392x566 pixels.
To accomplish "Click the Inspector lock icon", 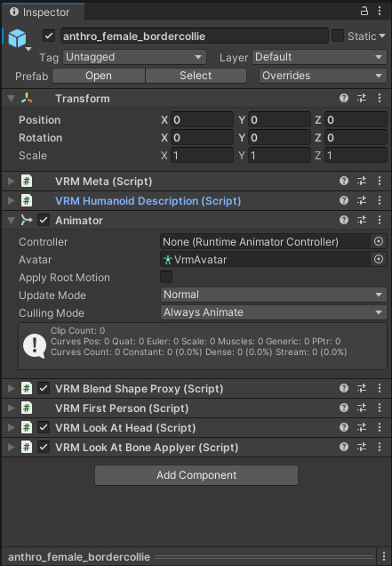I will (x=364, y=12).
